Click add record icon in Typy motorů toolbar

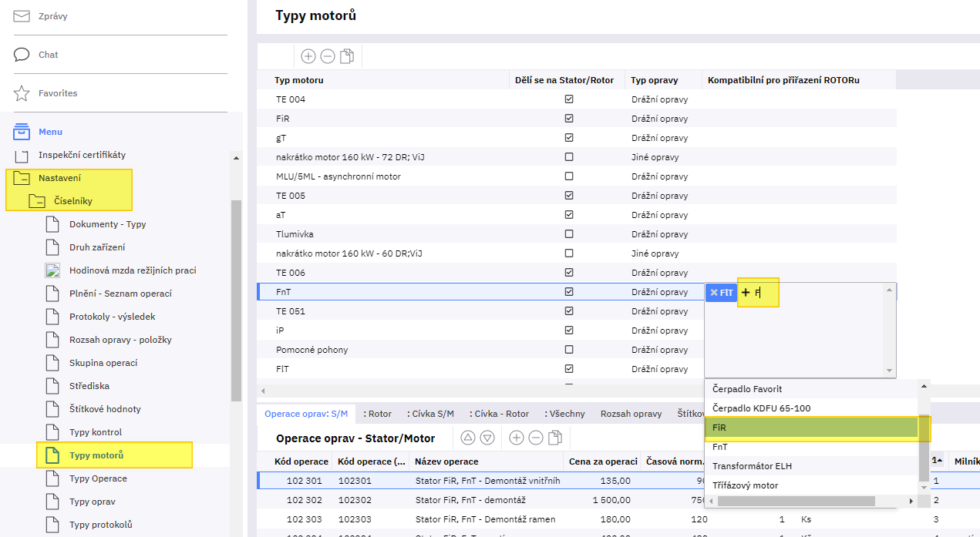[x=308, y=55]
